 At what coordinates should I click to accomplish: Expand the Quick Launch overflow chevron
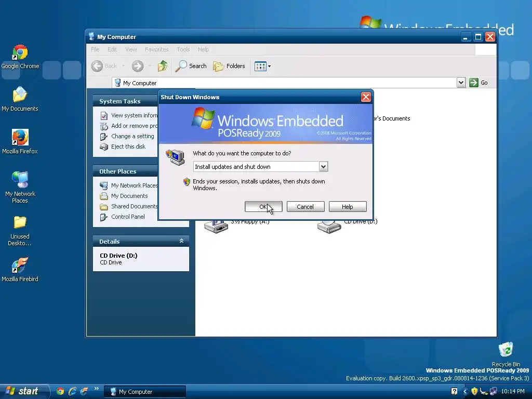click(96, 389)
